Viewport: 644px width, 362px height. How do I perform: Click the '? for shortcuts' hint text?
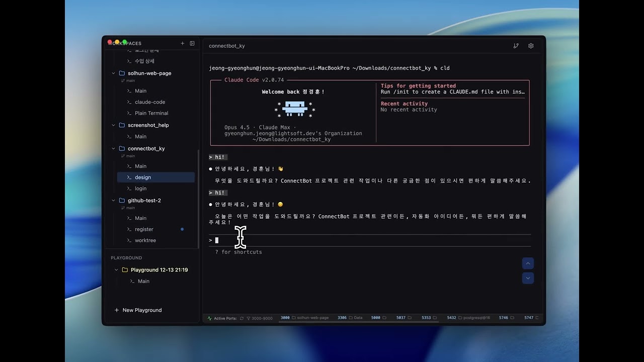[x=238, y=252]
